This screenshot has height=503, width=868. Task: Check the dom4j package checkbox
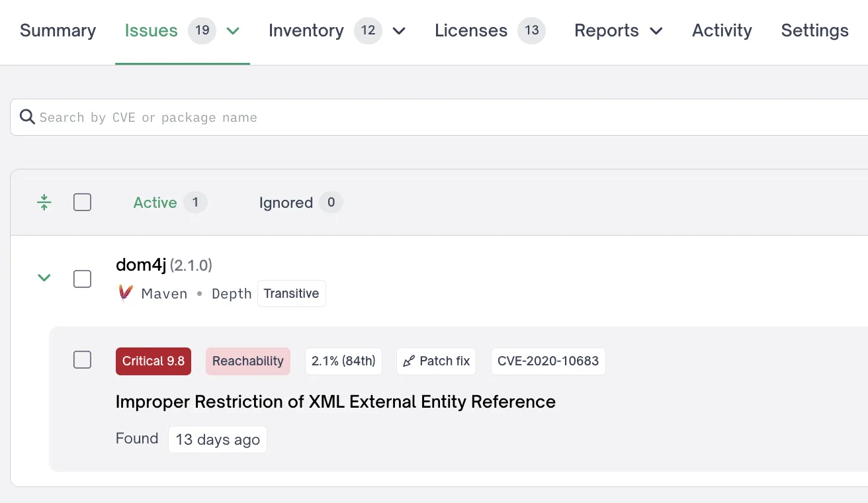pyautogui.click(x=82, y=279)
